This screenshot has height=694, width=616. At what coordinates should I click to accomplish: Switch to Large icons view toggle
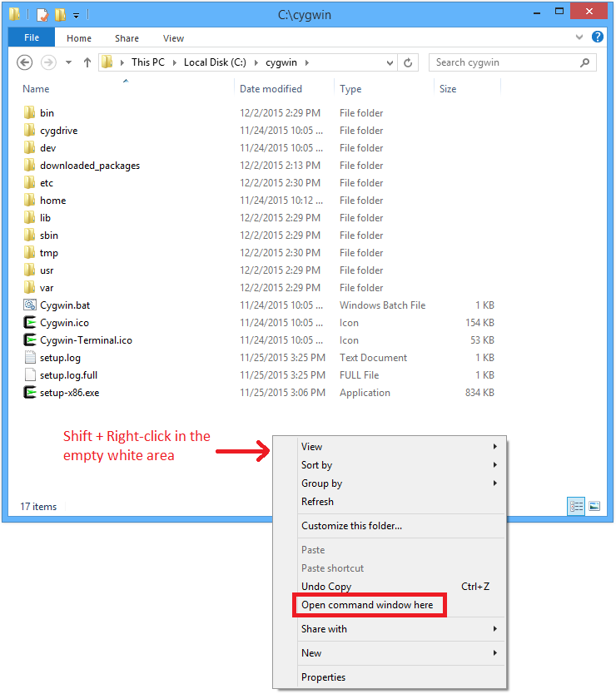tap(594, 506)
